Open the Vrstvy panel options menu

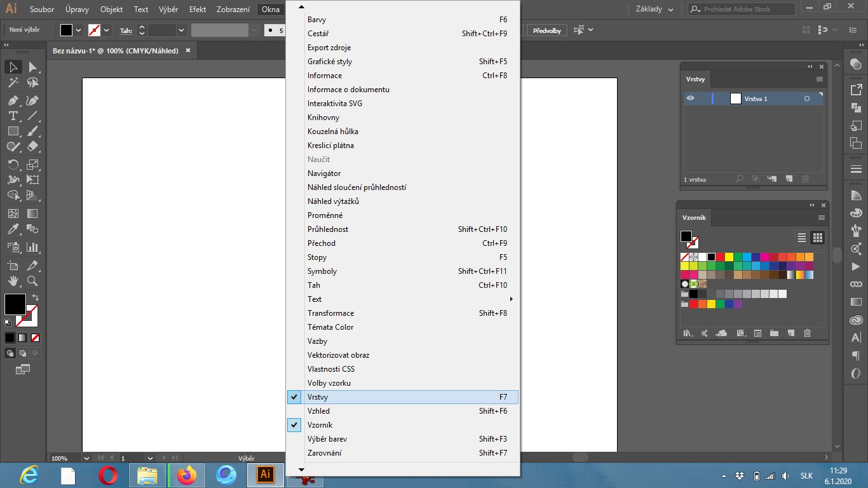click(x=820, y=79)
